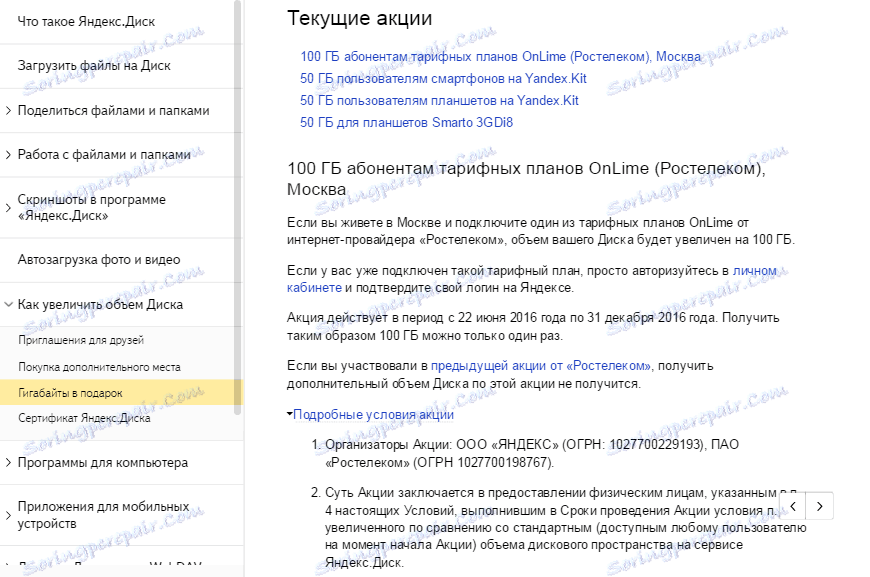Screen dimensions: 870x577
Task: Expand 'Работа с файлами и папками' chevron
Action: point(8,155)
